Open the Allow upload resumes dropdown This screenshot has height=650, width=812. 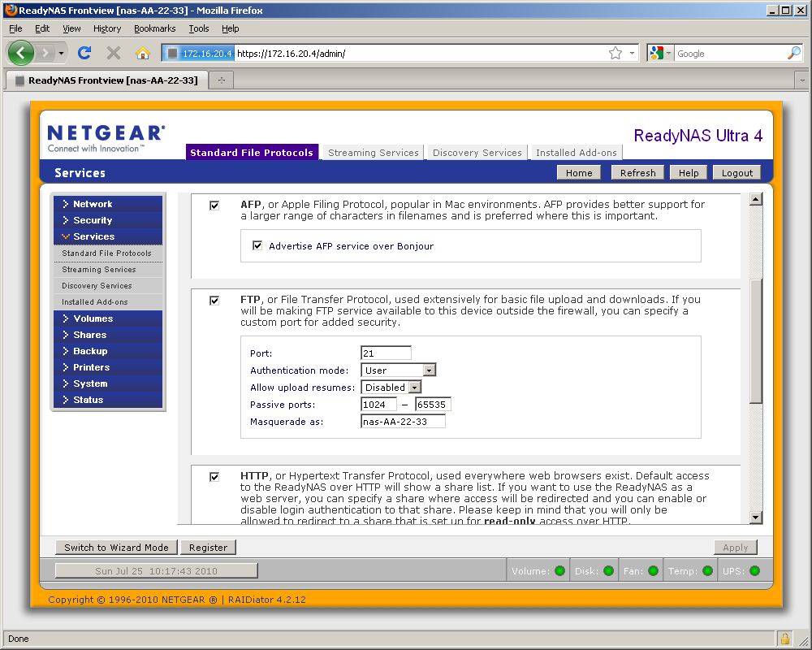coord(391,388)
